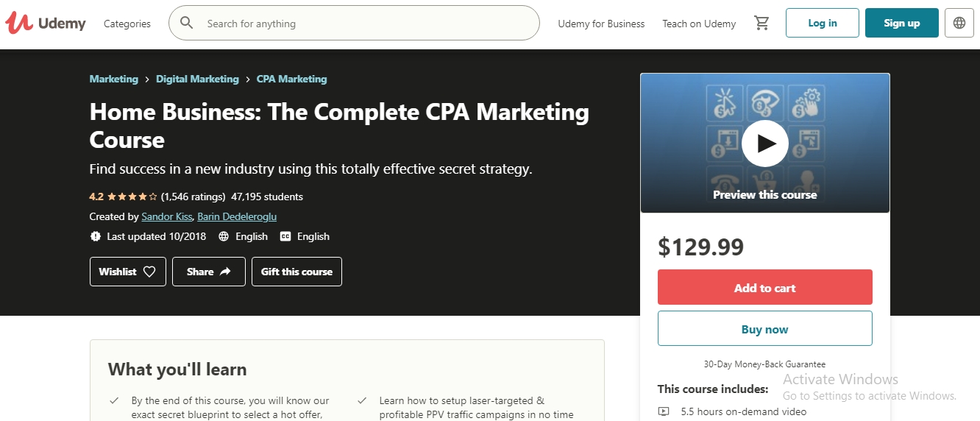Click the Sign up button
This screenshot has width=980, height=421.
(x=901, y=23)
